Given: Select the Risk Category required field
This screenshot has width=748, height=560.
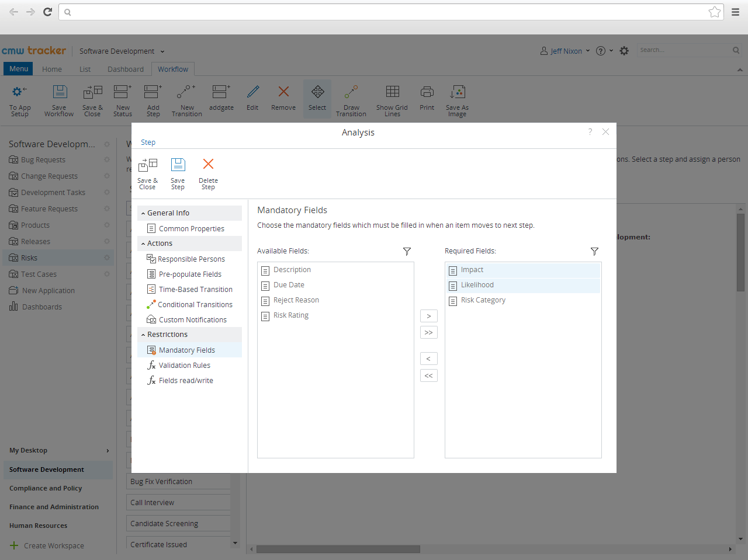Looking at the screenshot, I should coord(483,300).
